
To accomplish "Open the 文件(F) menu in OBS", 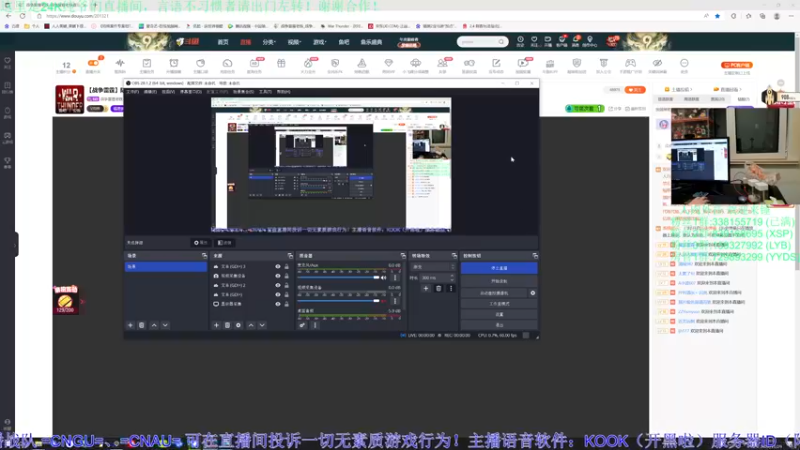I will 132,92.
